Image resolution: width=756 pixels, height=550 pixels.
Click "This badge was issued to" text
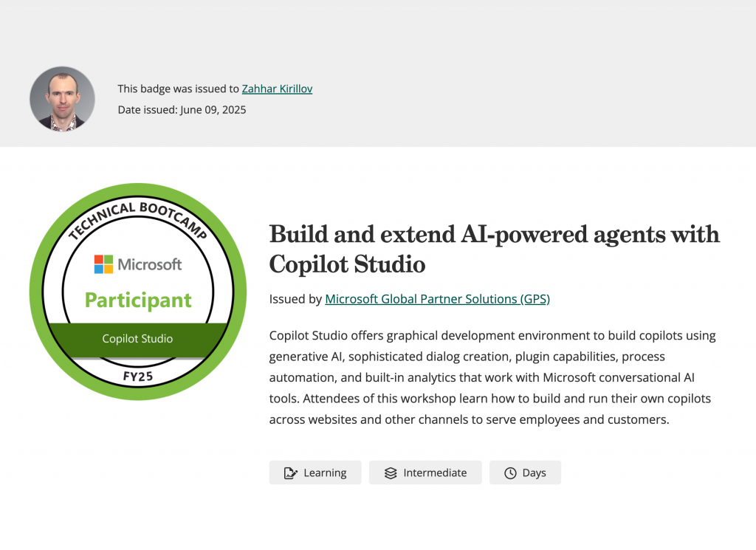click(x=179, y=89)
